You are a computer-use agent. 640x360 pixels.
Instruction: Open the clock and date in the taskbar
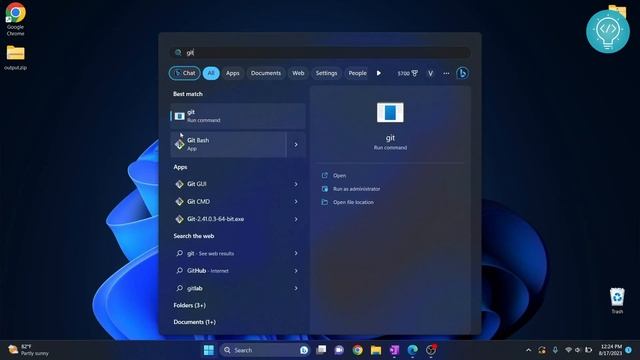[x=611, y=350]
